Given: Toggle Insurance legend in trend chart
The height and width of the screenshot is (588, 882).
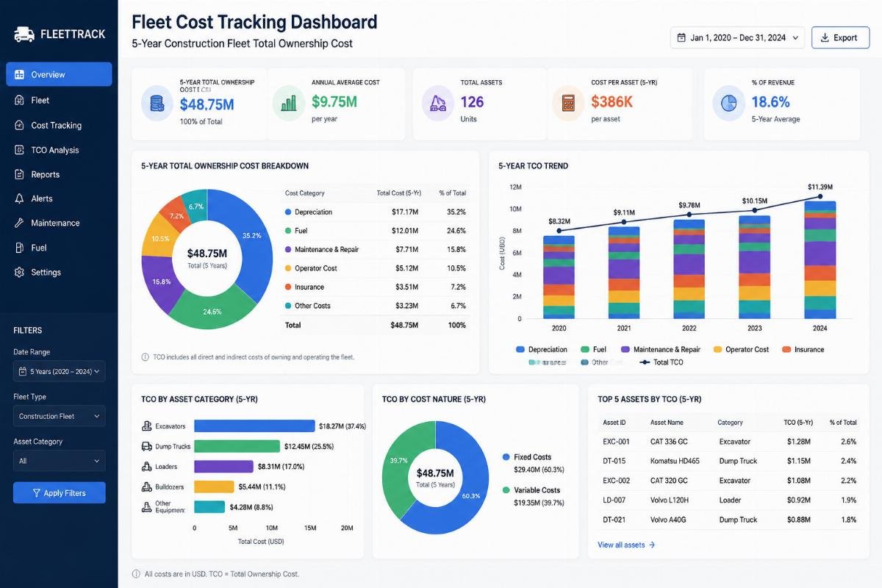Looking at the screenshot, I should pos(803,350).
